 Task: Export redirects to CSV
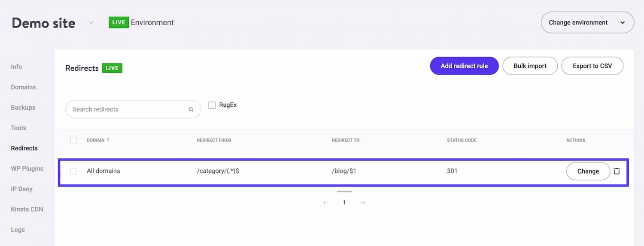point(592,66)
